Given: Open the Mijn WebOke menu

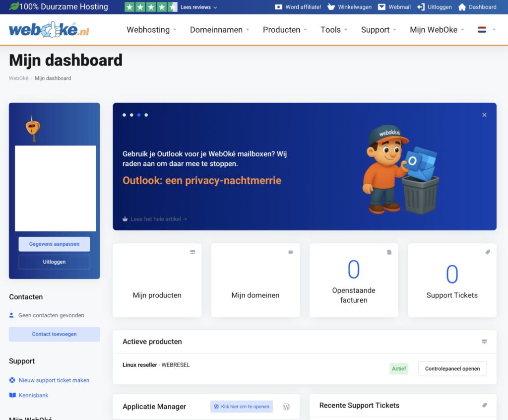Looking at the screenshot, I should tap(437, 30).
